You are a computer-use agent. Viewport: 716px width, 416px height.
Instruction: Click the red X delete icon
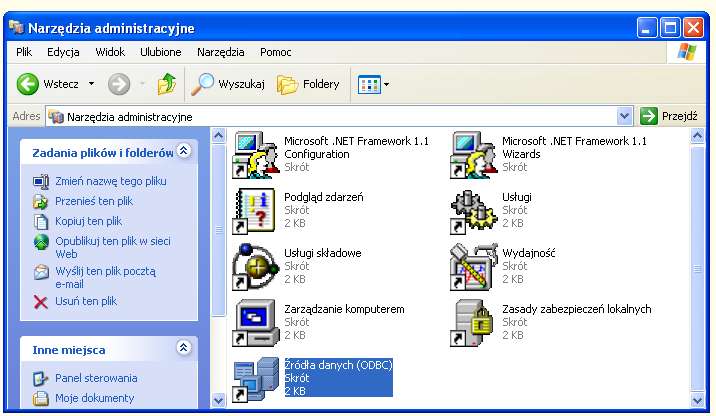point(41,302)
